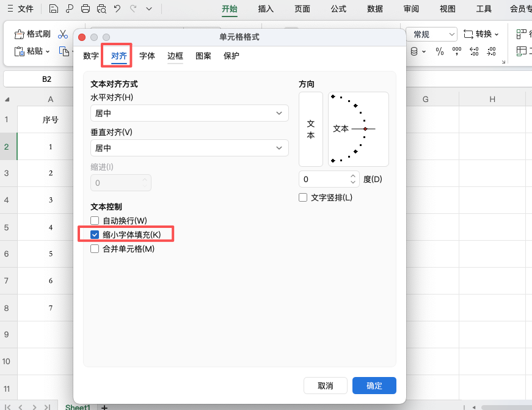Screen dimensions: 532x410
Task: Click the + to add a new sheet
Action: (x=104, y=406)
